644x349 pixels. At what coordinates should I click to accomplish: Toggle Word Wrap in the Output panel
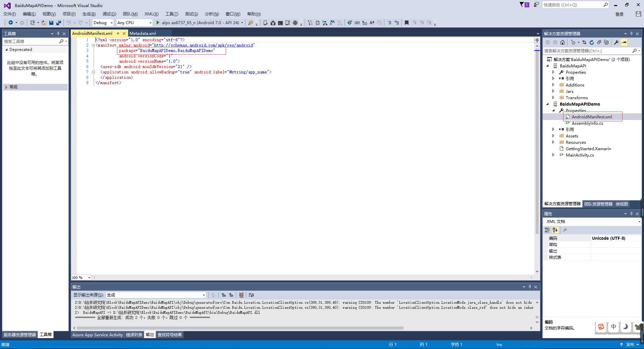(251, 295)
